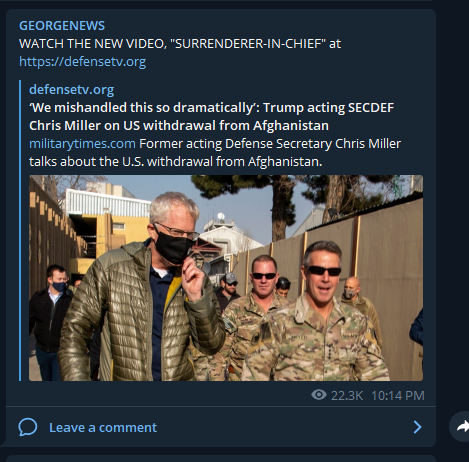Click the next message bubble at bottom edge

221,459
